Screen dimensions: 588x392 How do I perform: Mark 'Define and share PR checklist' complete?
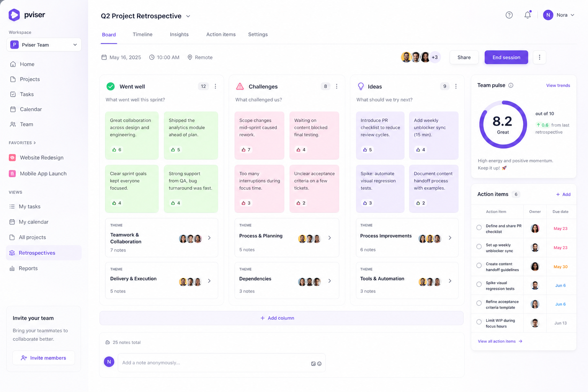click(479, 227)
